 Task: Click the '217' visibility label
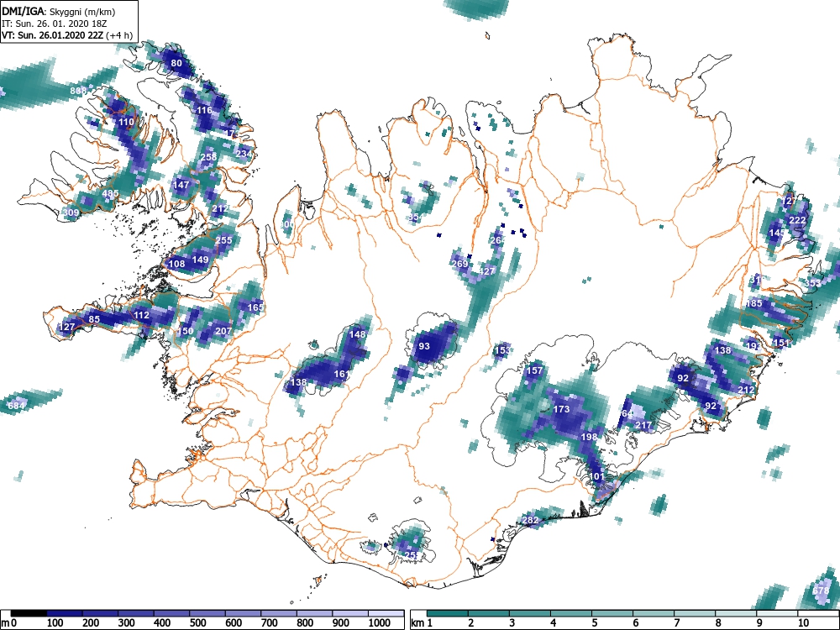pos(643,425)
